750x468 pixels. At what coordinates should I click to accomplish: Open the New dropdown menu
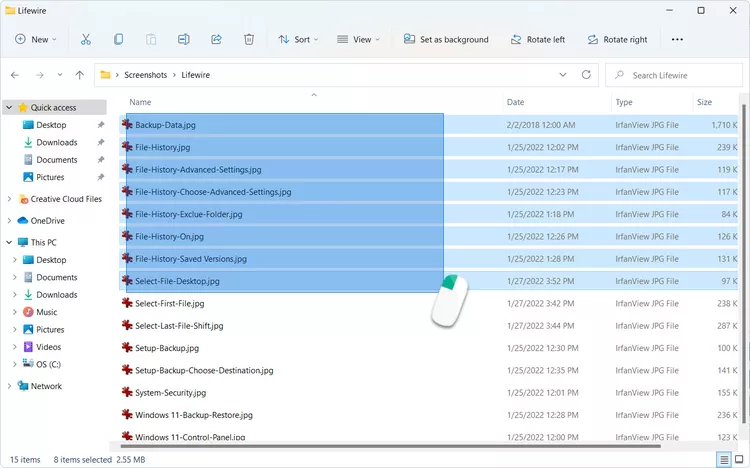[35, 40]
